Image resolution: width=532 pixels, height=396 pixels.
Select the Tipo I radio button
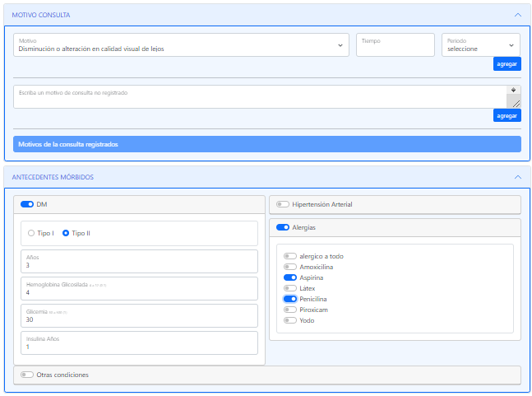31,233
